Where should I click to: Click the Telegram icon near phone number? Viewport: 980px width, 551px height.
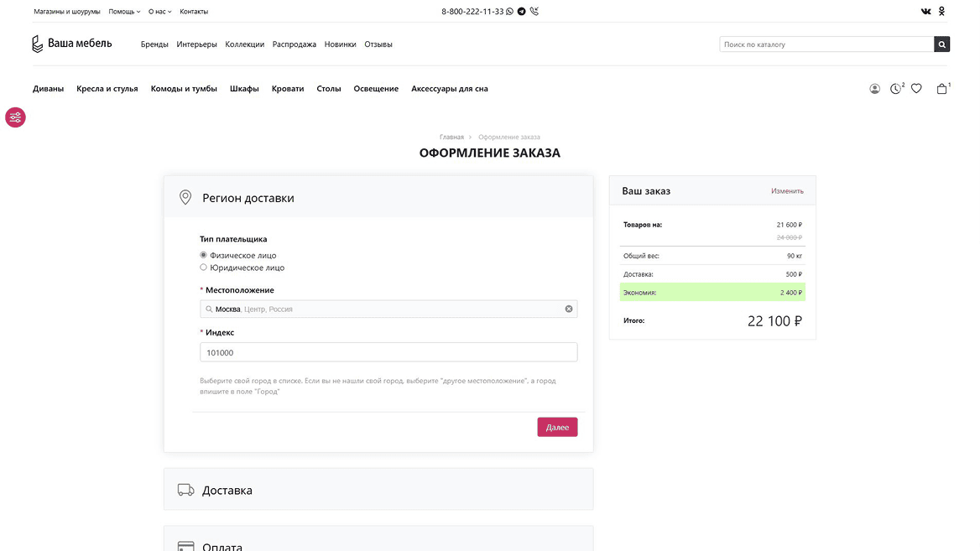(x=522, y=12)
